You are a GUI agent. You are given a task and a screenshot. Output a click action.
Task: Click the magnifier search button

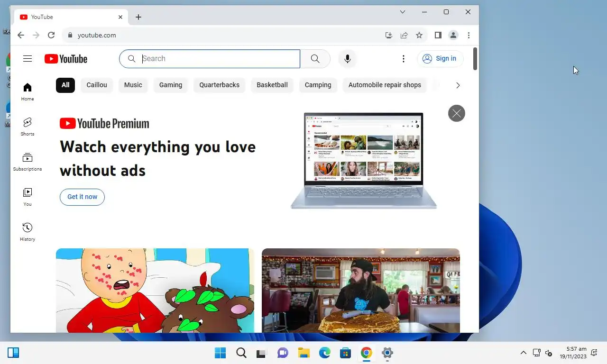tap(315, 59)
